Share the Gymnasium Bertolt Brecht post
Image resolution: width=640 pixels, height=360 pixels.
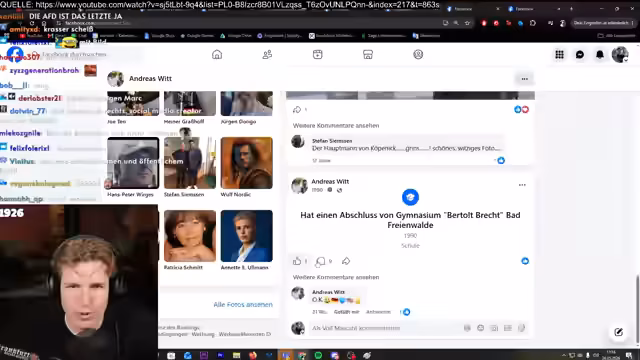[346, 261]
